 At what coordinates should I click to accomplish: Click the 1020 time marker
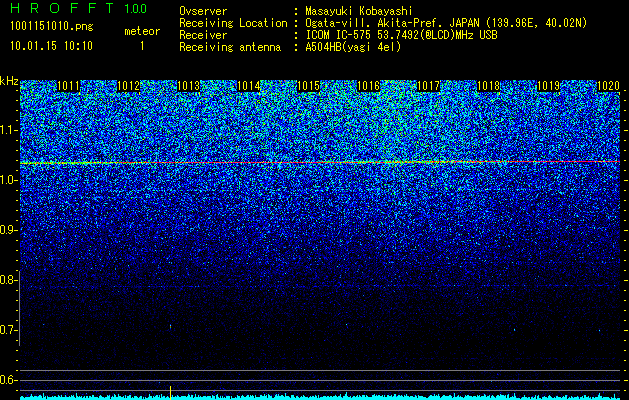[x=608, y=86]
